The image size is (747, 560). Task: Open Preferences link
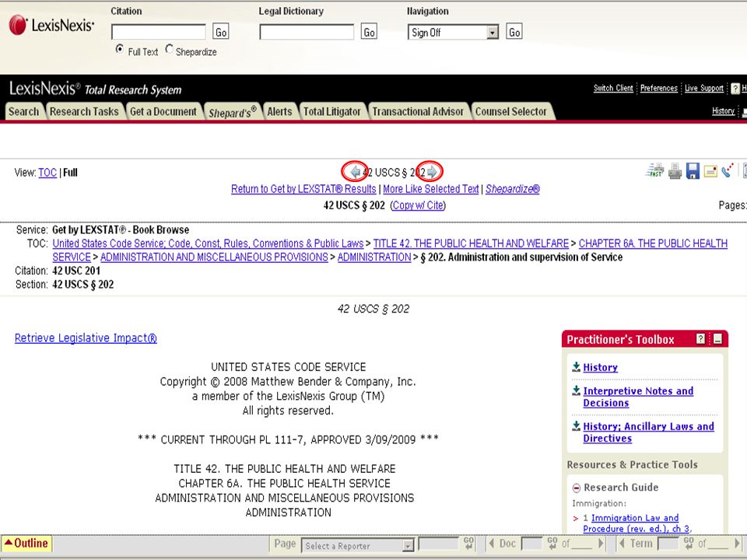click(x=659, y=88)
